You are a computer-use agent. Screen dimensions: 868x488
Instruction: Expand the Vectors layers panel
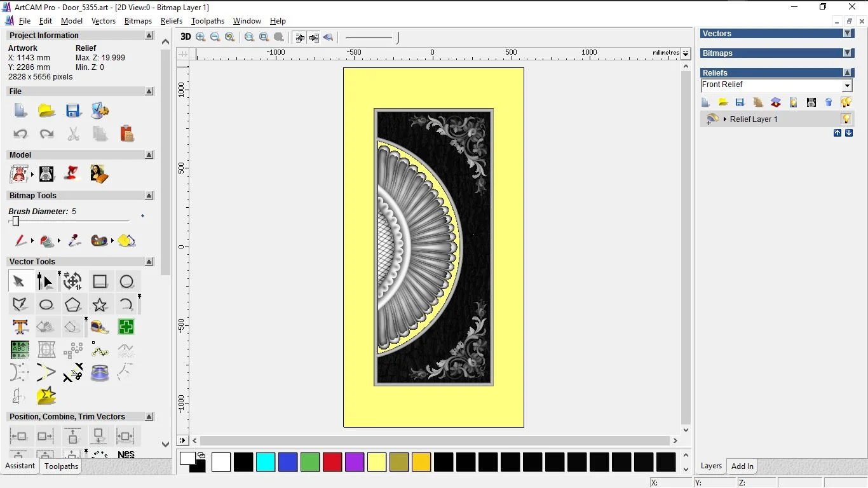[847, 34]
